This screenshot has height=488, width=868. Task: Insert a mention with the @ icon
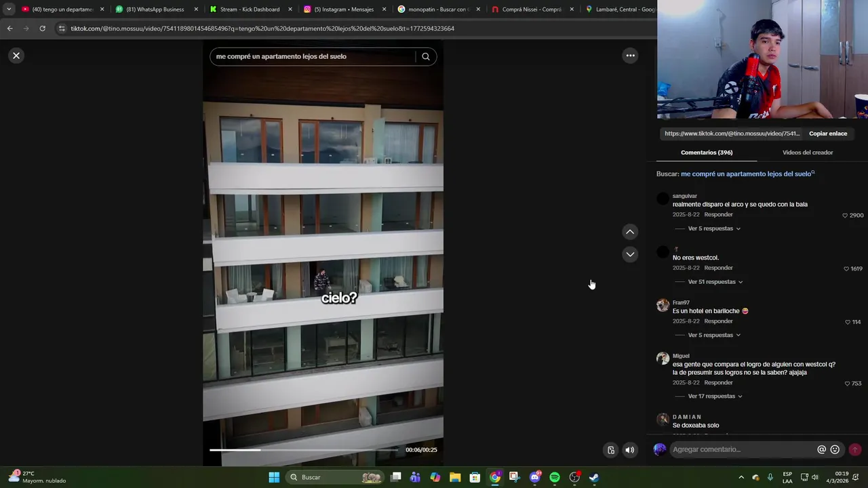pos(821,449)
